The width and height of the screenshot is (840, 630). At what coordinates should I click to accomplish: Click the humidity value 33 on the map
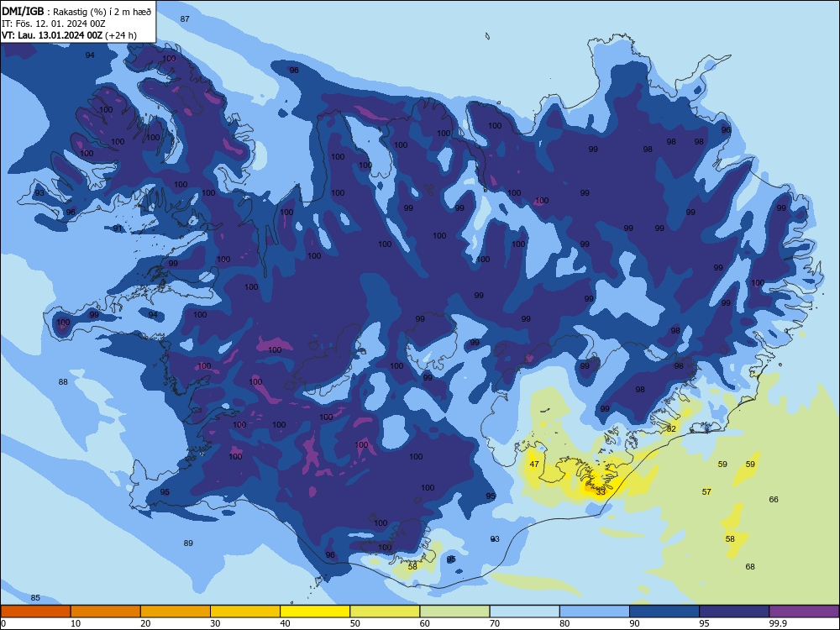click(601, 491)
